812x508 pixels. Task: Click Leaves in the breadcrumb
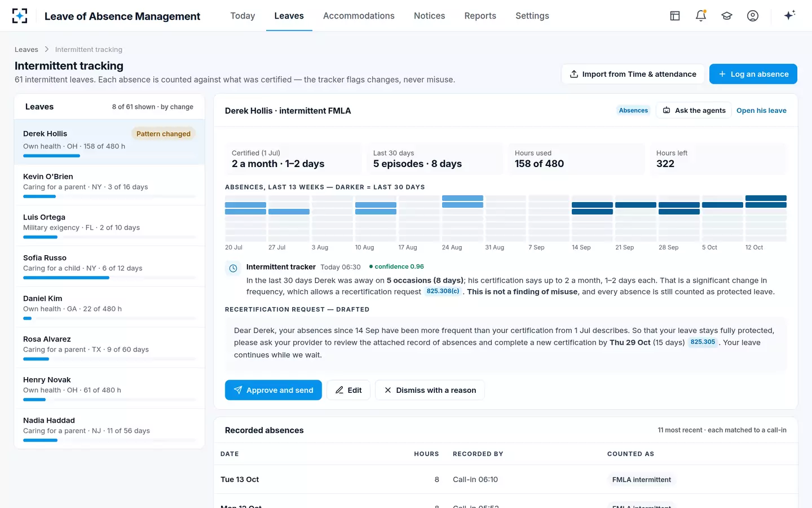[x=27, y=50]
